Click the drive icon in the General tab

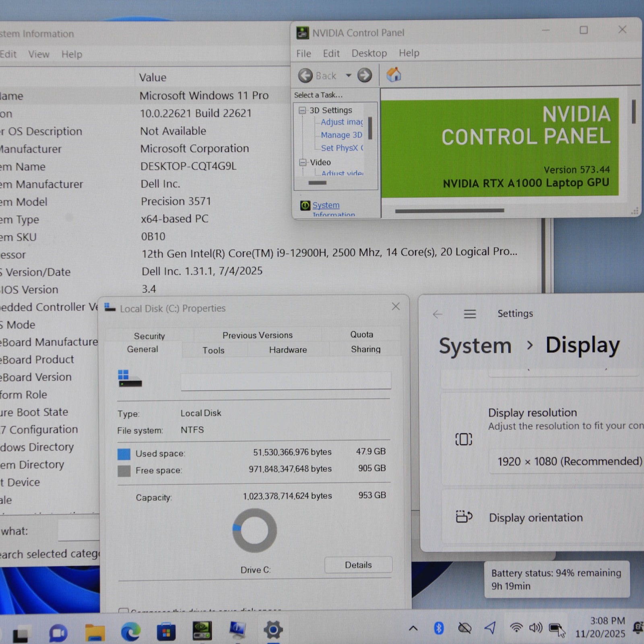pyautogui.click(x=129, y=378)
